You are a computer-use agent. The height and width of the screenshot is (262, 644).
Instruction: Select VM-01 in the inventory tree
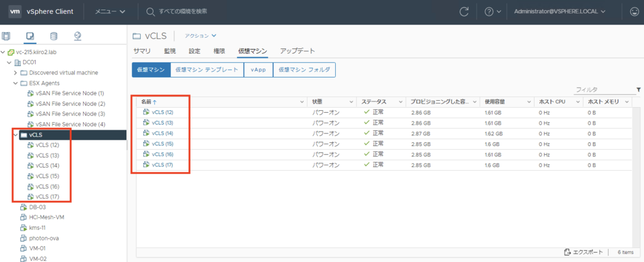36,248
